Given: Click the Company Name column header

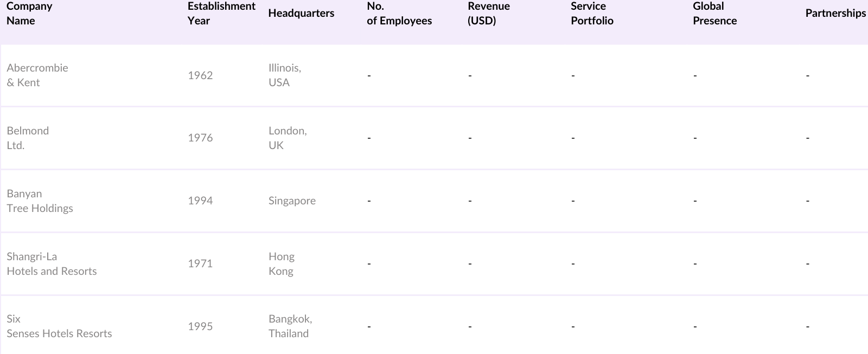Looking at the screenshot, I should click(29, 14).
